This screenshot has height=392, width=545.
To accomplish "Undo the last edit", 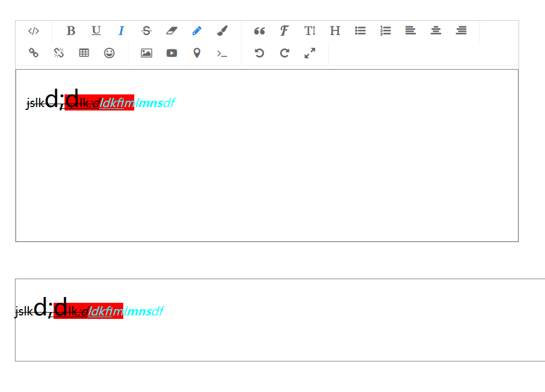I will [x=259, y=53].
